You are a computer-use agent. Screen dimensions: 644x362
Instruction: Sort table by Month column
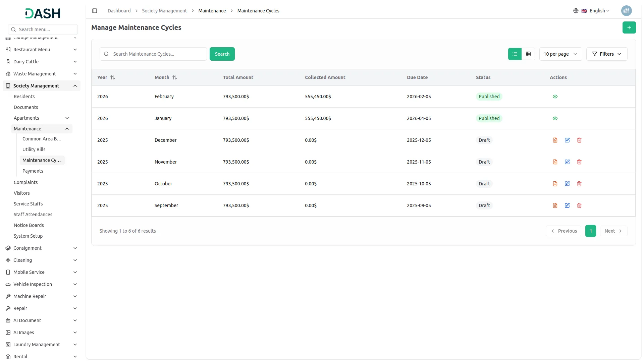(x=175, y=77)
